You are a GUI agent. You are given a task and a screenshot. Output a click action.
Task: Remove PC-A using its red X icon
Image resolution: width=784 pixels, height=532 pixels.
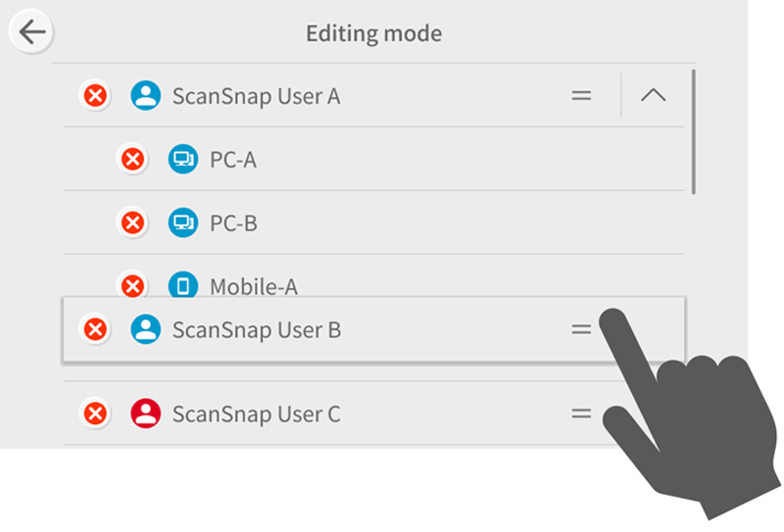(132, 159)
